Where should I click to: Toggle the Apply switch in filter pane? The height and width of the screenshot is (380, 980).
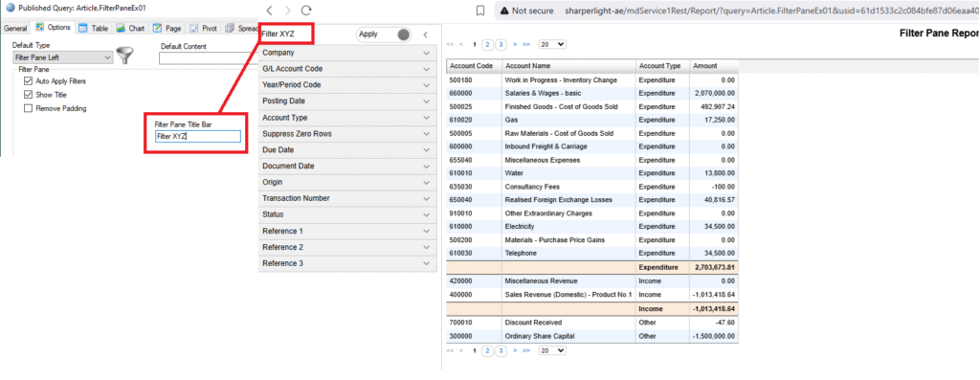pyautogui.click(x=385, y=34)
